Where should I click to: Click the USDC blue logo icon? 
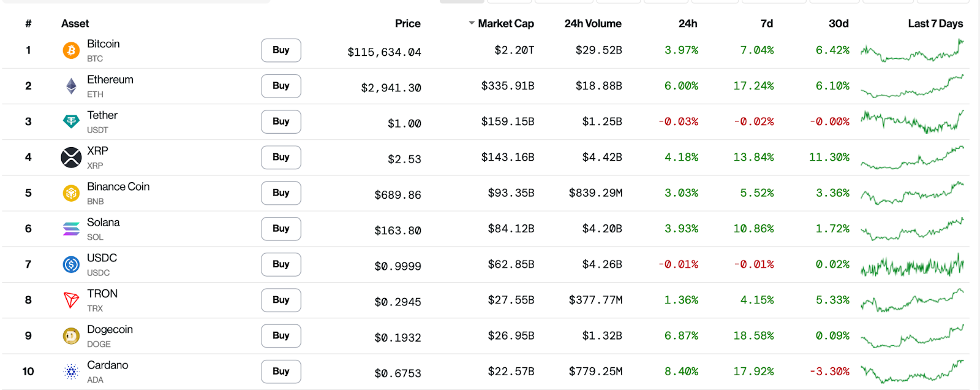(x=71, y=264)
